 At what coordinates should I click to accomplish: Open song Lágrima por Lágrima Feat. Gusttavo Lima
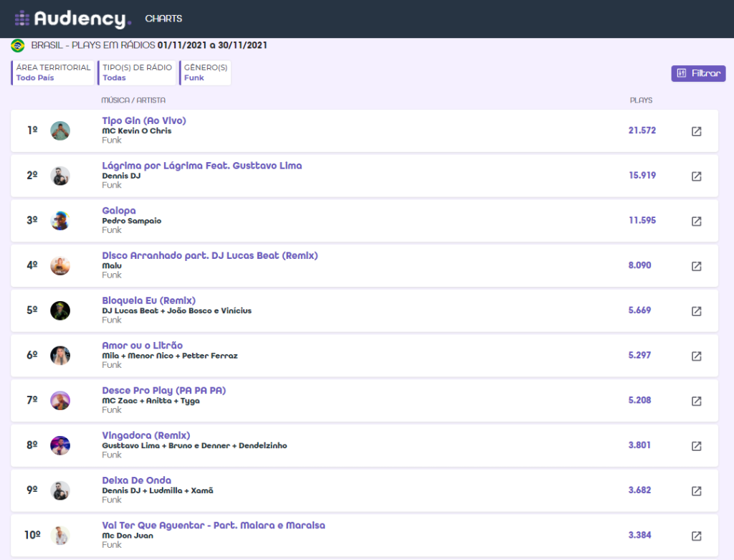tap(201, 166)
